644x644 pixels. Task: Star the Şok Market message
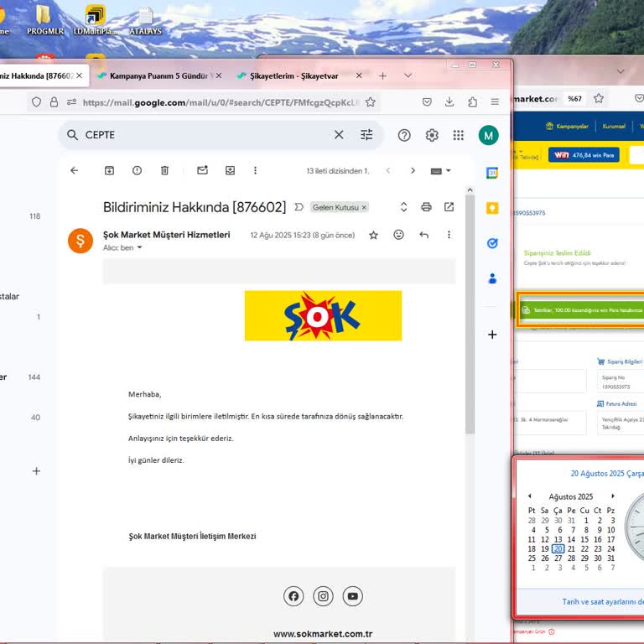pos(373,235)
